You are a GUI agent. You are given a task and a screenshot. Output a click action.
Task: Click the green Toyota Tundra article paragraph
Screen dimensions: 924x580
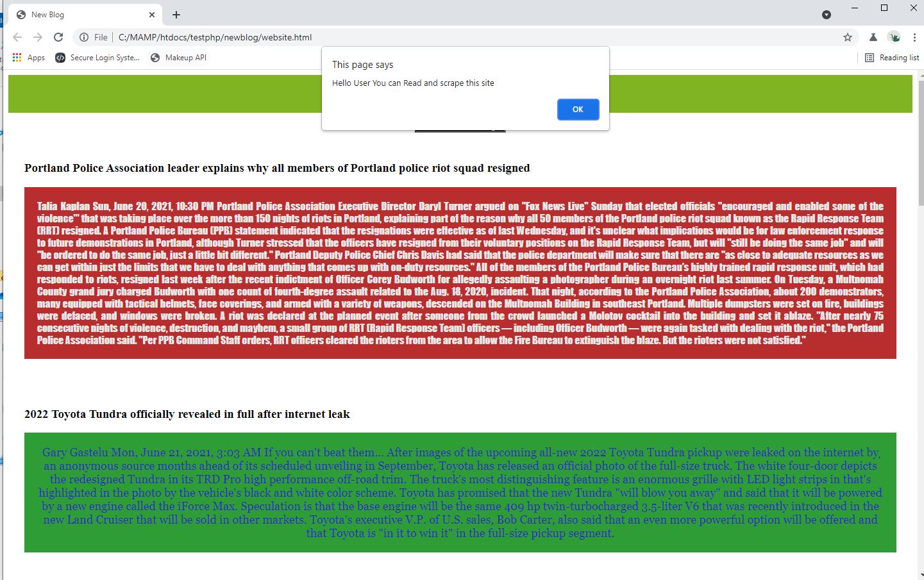(460, 492)
